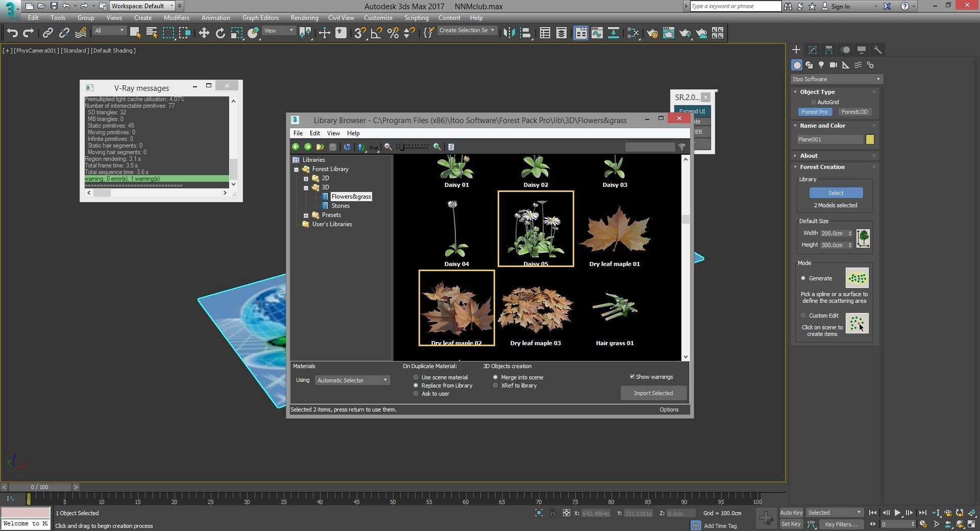Select Replace from Library option
The image size is (980, 531).
click(416, 385)
